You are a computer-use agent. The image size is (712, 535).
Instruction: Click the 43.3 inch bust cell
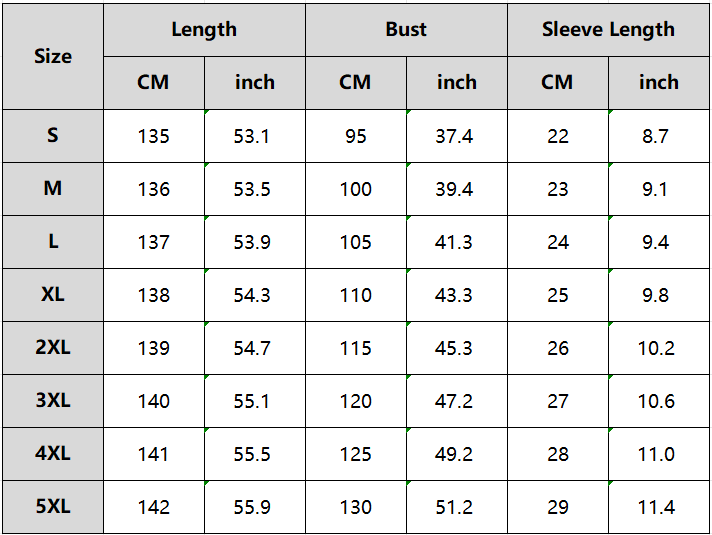click(x=454, y=295)
